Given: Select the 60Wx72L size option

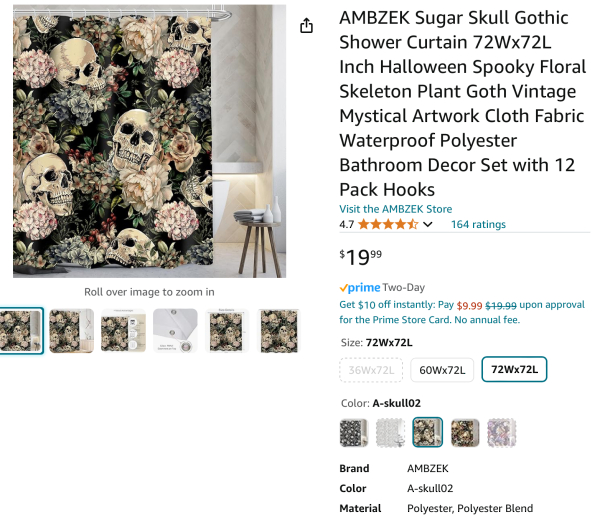Looking at the screenshot, I should coord(442,370).
